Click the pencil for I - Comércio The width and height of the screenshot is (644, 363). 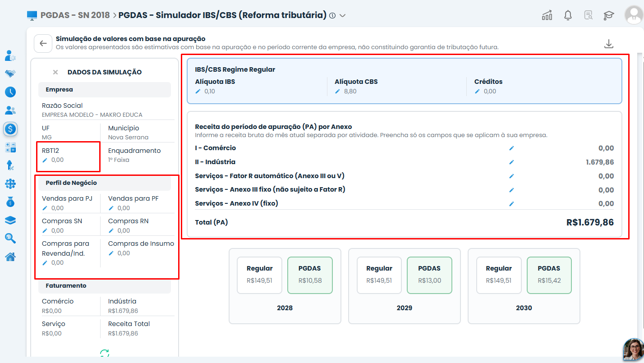pyautogui.click(x=511, y=148)
